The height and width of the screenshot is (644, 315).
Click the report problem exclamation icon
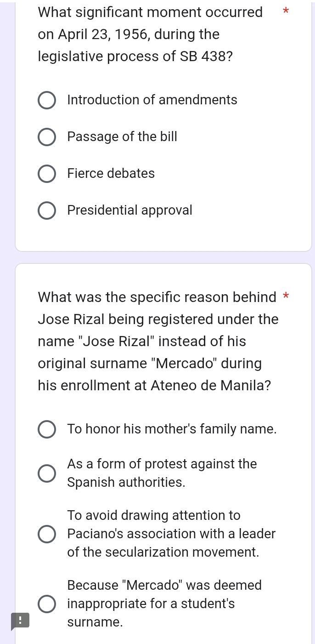[x=20, y=620]
